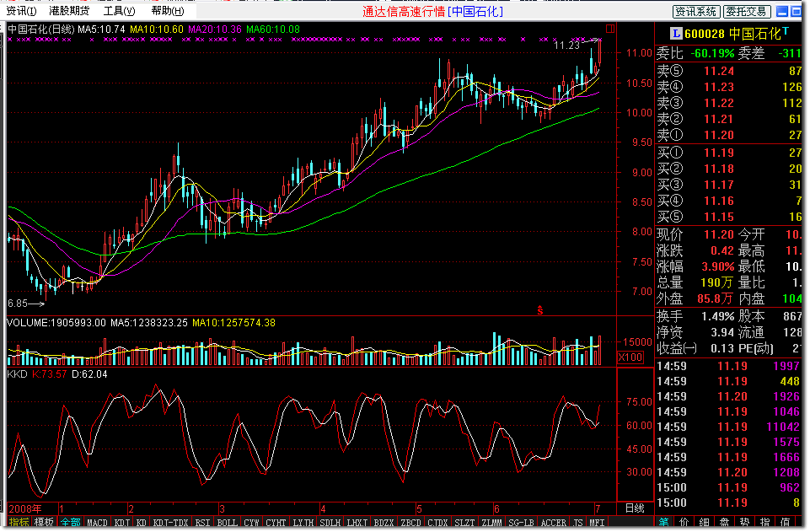Switch to the ZBCD indicator tab
This screenshot has width=810, height=532.
tap(410, 523)
